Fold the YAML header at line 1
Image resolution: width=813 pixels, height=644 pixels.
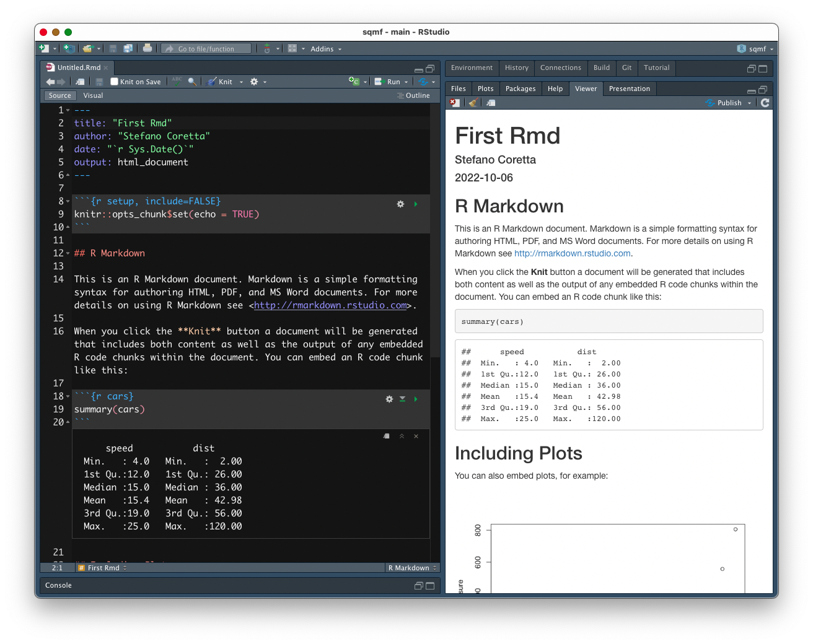click(x=68, y=110)
